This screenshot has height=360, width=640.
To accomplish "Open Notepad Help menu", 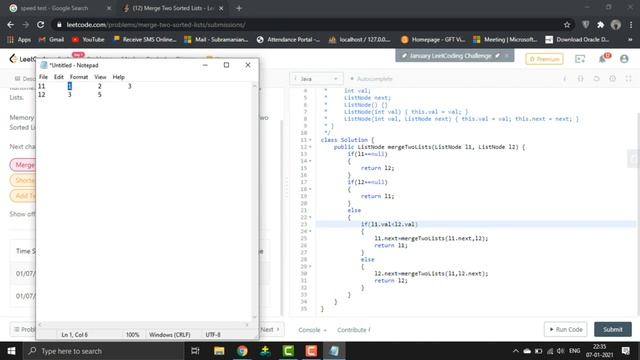I will pyautogui.click(x=118, y=77).
